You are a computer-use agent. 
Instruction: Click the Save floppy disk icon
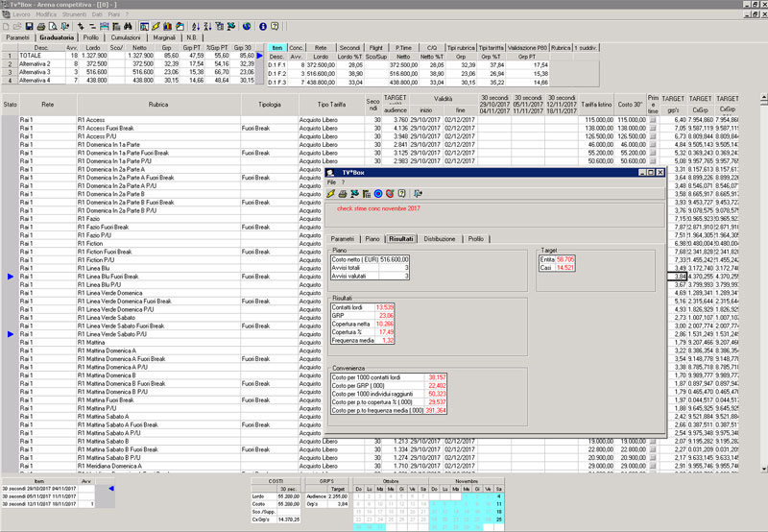coord(28,26)
